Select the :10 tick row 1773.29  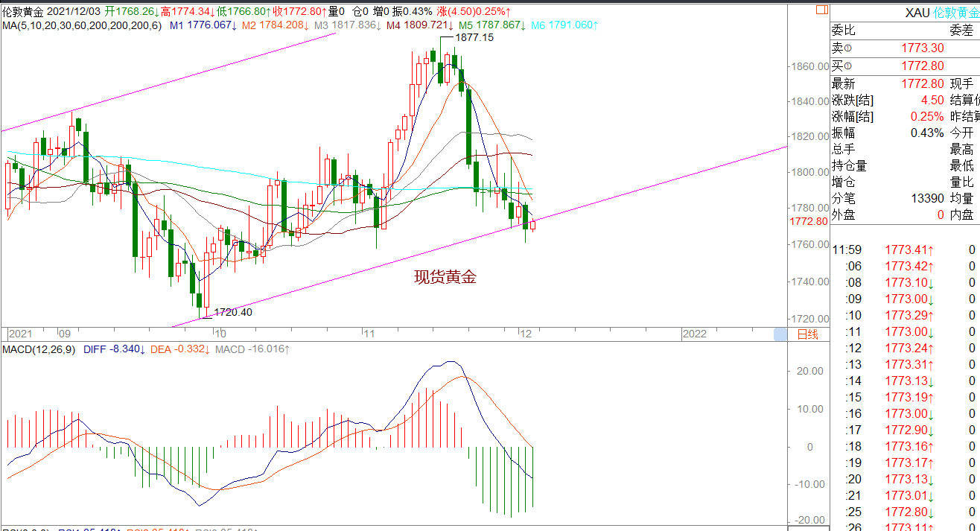pyautogui.click(x=906, y=315)
